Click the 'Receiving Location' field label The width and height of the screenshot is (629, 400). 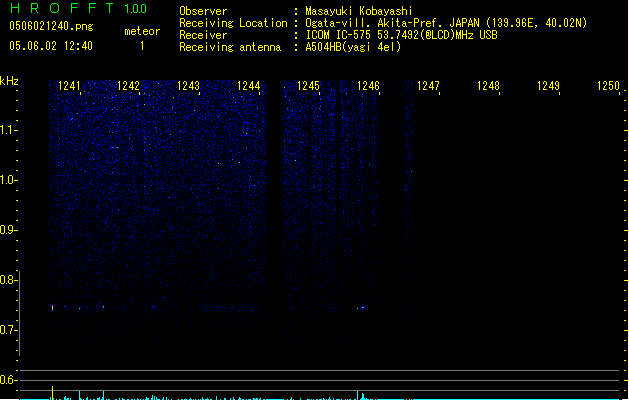click(x=233, y=23)
